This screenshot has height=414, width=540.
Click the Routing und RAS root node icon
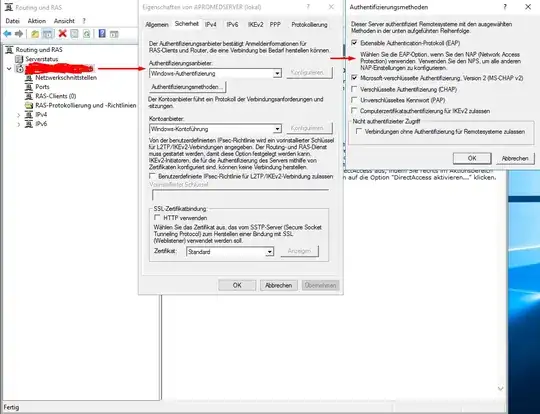(x=10, y=50)
